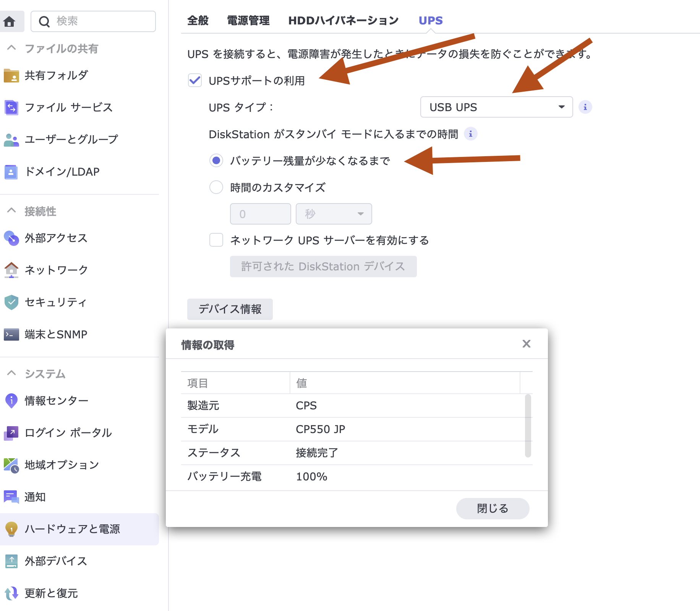
Task: Open the 端末とSNMP terminal icon
Action: click(11, 335)
